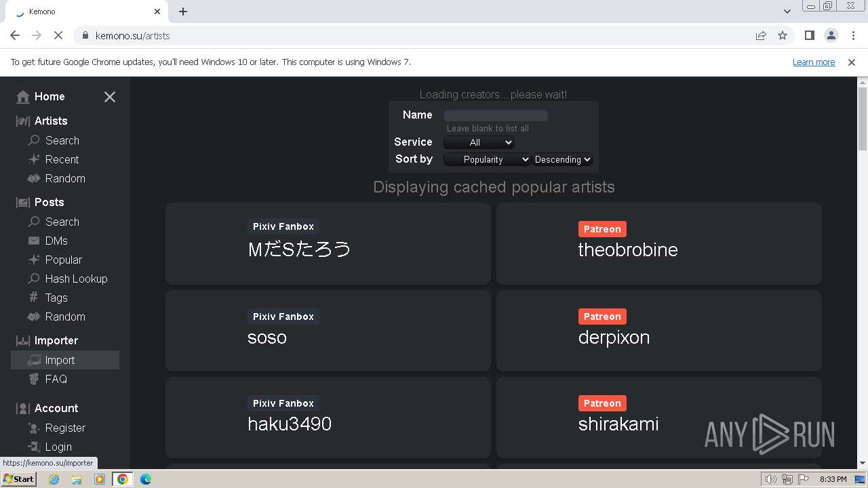Click the Artists section icon
This screenshot has width=868, height=488.
coord(23,121)
